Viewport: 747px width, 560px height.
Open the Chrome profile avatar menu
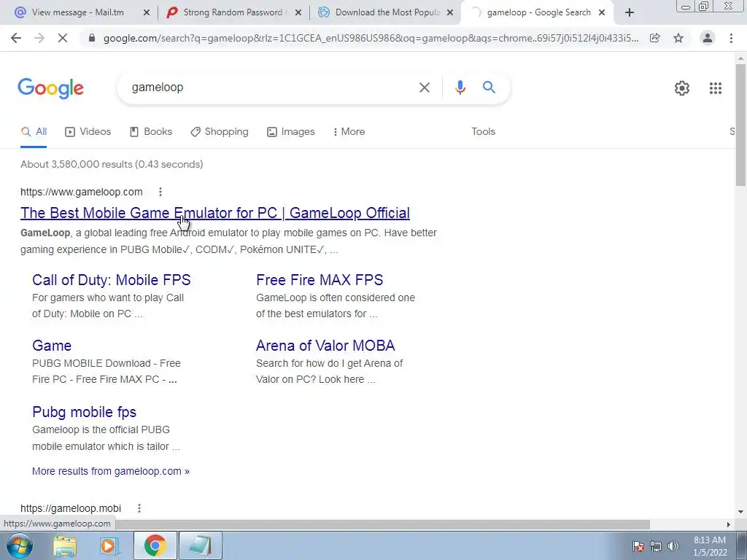click(x=708, y=38)
